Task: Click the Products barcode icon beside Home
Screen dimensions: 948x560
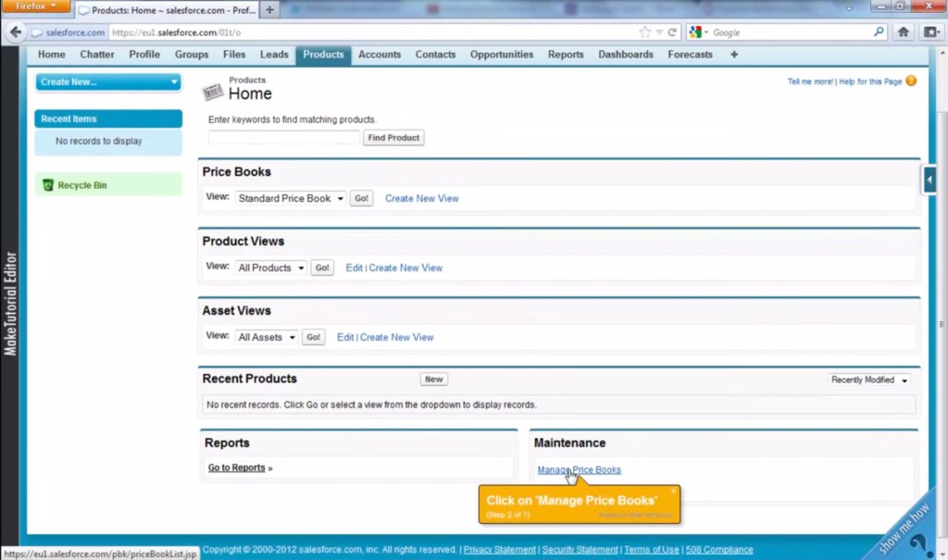Action: tap(212, 92)
